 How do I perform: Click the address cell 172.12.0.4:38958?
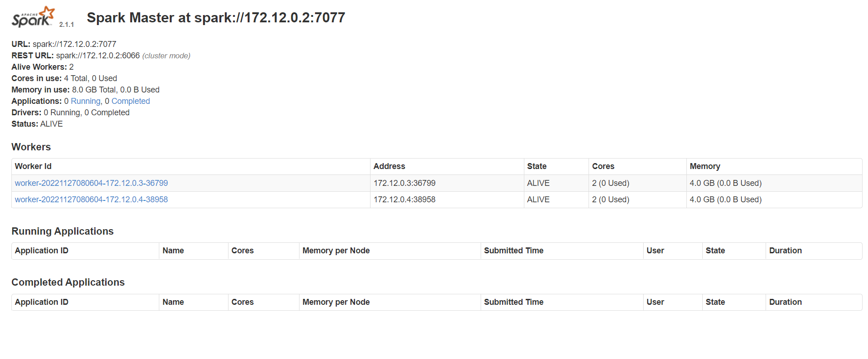click(x=404, y=200)
